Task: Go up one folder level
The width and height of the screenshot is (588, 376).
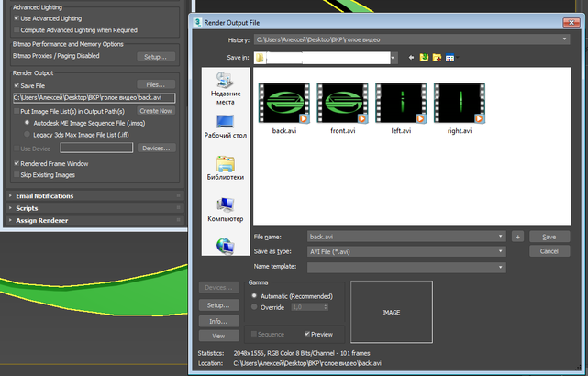Action: [x=425, y=59]
